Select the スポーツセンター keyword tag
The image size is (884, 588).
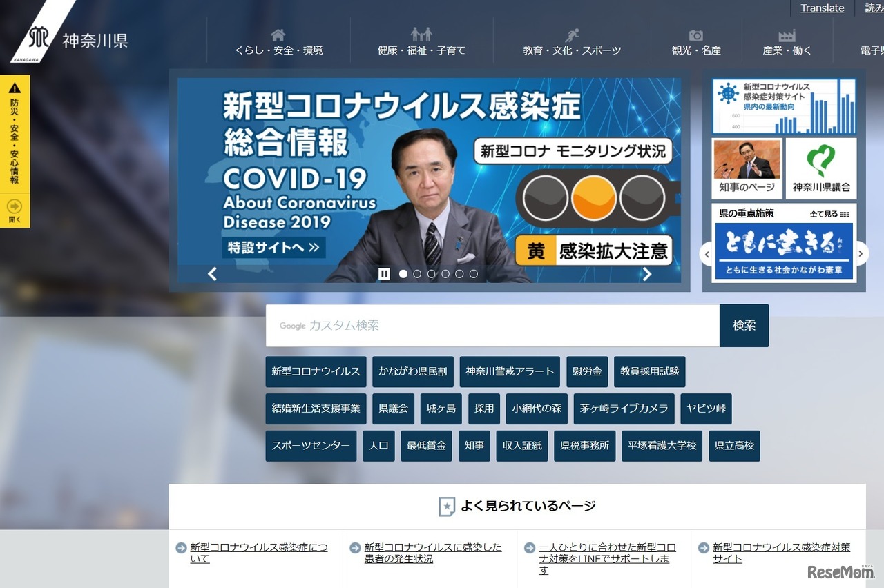point(311,446)
